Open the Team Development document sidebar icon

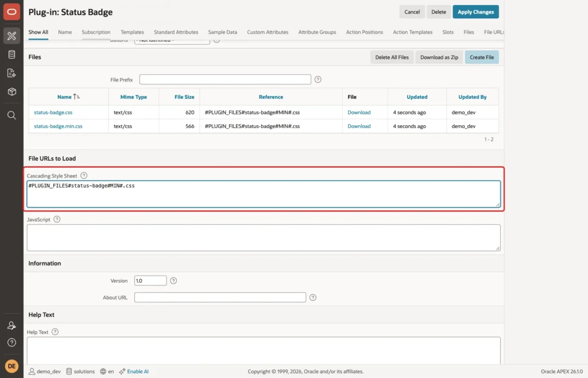pyautogui.click(x=11, y=73)
